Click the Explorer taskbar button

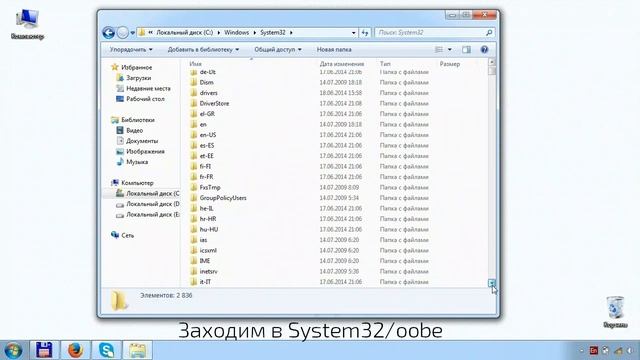[x=138, y=350]
